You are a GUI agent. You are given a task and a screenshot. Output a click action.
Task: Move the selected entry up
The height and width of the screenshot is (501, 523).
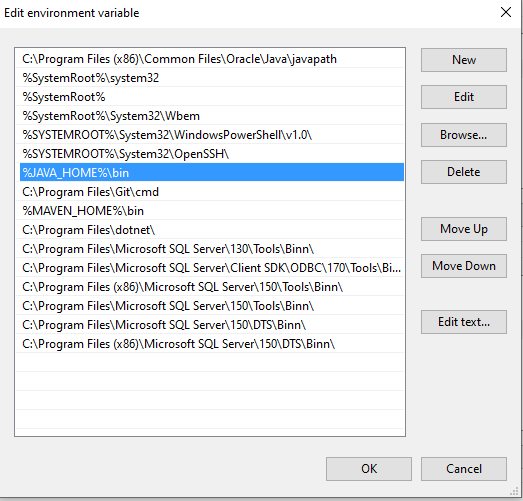coord(464,229)
